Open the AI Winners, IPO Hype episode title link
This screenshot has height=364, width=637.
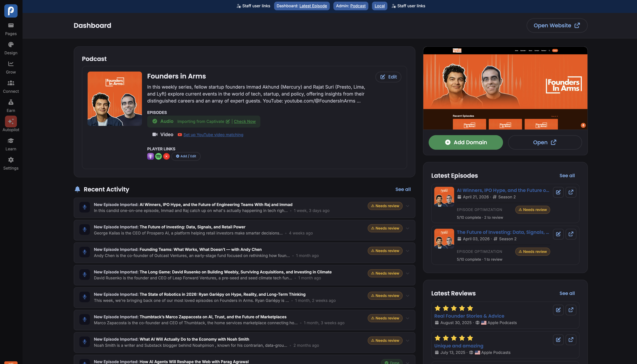pyautogui.click(x=503, y=190)
